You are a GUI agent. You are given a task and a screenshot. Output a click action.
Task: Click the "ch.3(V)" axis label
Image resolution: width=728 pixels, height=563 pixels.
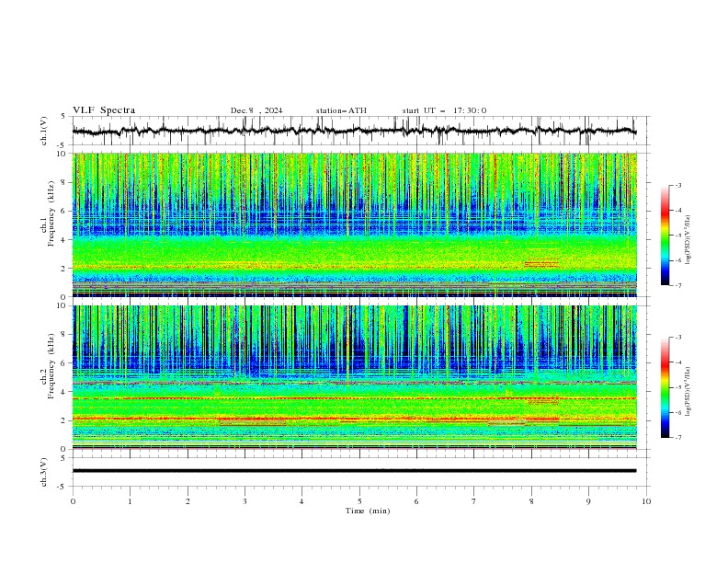pyautogui.click(x=44, y=472)
